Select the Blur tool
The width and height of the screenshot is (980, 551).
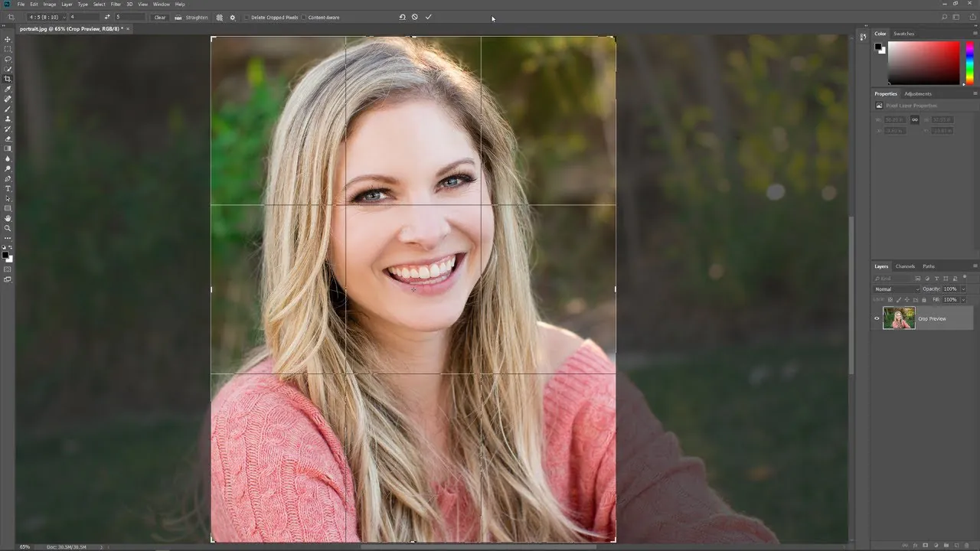tap(8, 158)
